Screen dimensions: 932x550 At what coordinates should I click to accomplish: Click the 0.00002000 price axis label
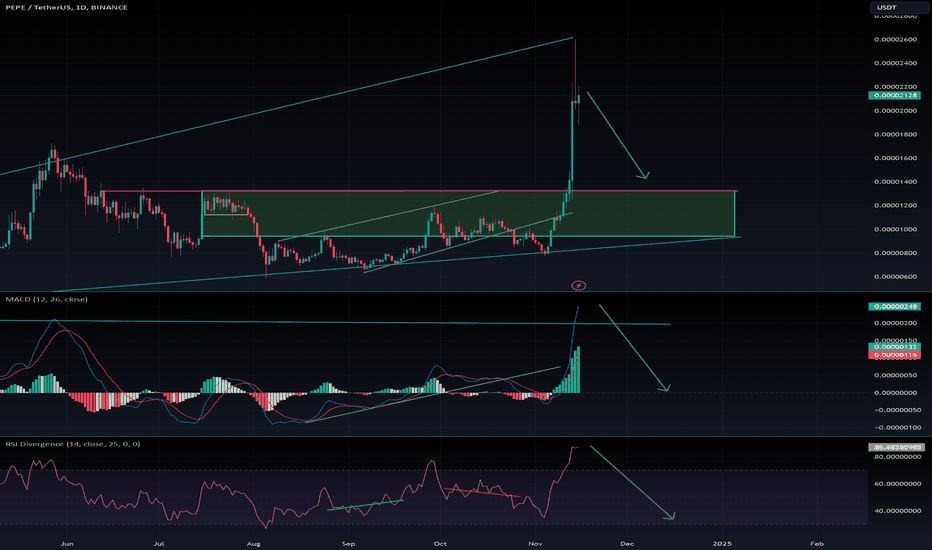click(895, 111)
